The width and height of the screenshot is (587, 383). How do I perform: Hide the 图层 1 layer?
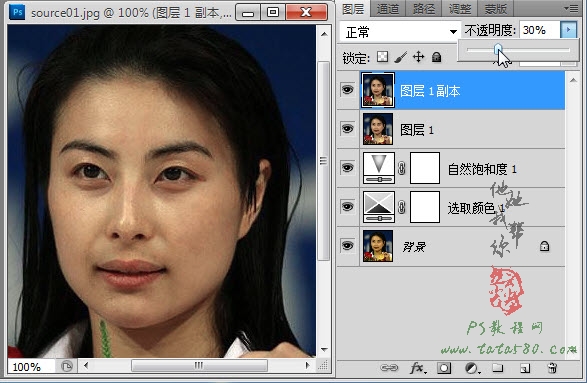(x=347, y=129)
